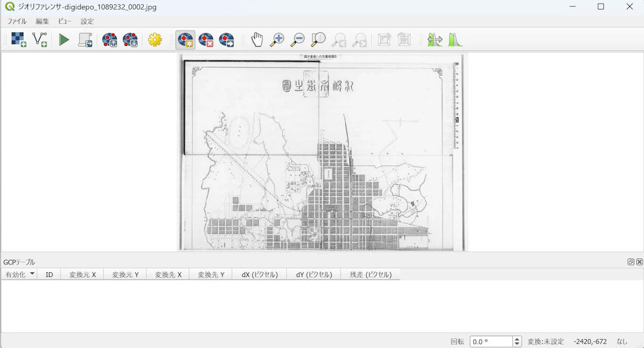Open the 設定 menu
This screenshot has height=348, width=644.
(x=87, y=21)
